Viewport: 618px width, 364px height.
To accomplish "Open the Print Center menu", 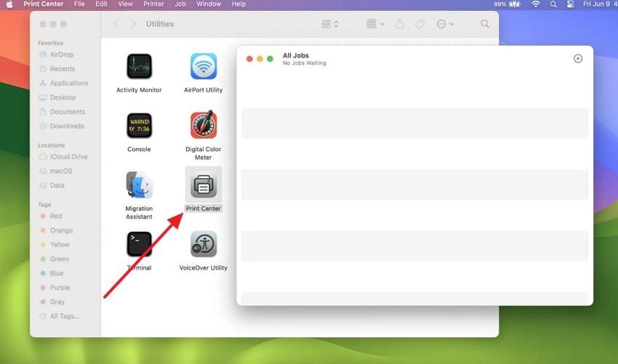I will coord(44,4).
